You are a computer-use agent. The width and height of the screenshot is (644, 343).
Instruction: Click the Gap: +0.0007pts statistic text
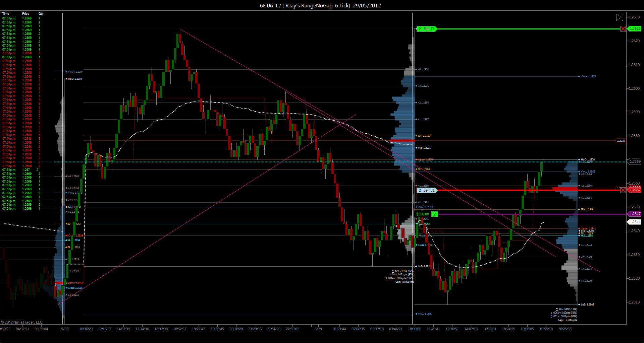(x=568, y=320)
